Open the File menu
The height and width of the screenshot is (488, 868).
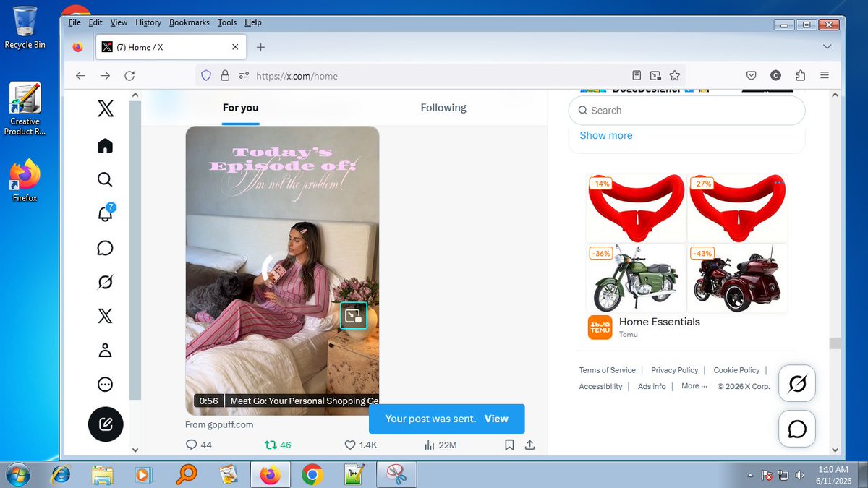point(75,22)
